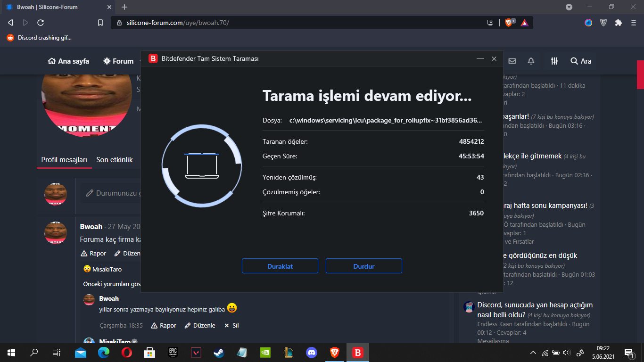This screenshot has height=362, width=644.
Task: Launch Opera browser from taskbar
Action: click(x=126, y=352)
